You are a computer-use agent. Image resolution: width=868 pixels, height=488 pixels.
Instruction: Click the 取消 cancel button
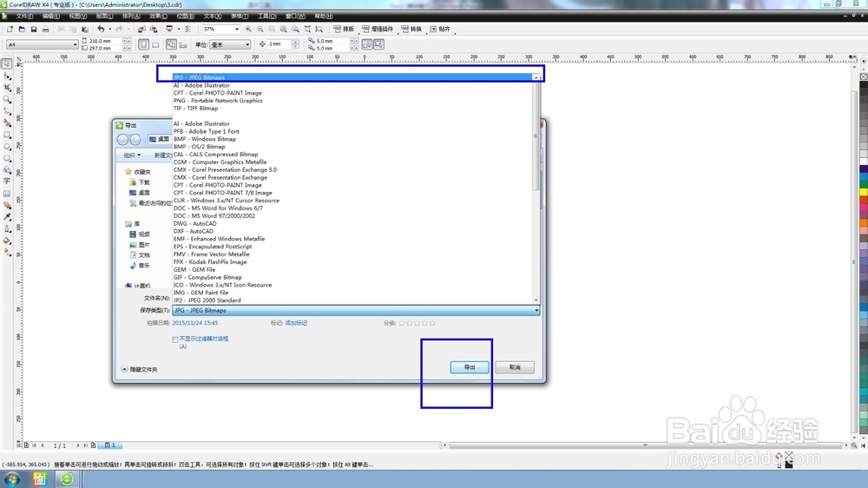515,367
